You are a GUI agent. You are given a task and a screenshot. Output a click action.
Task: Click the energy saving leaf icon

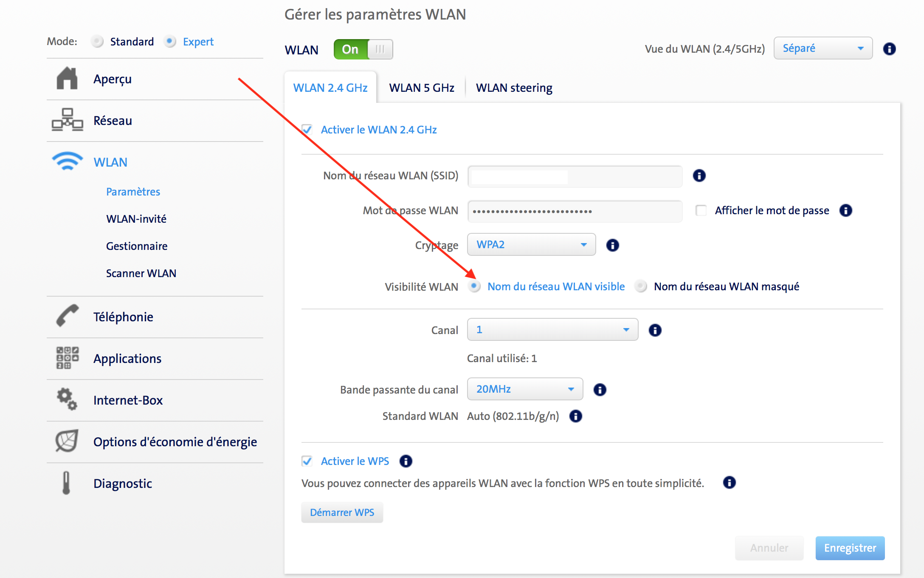67,441
